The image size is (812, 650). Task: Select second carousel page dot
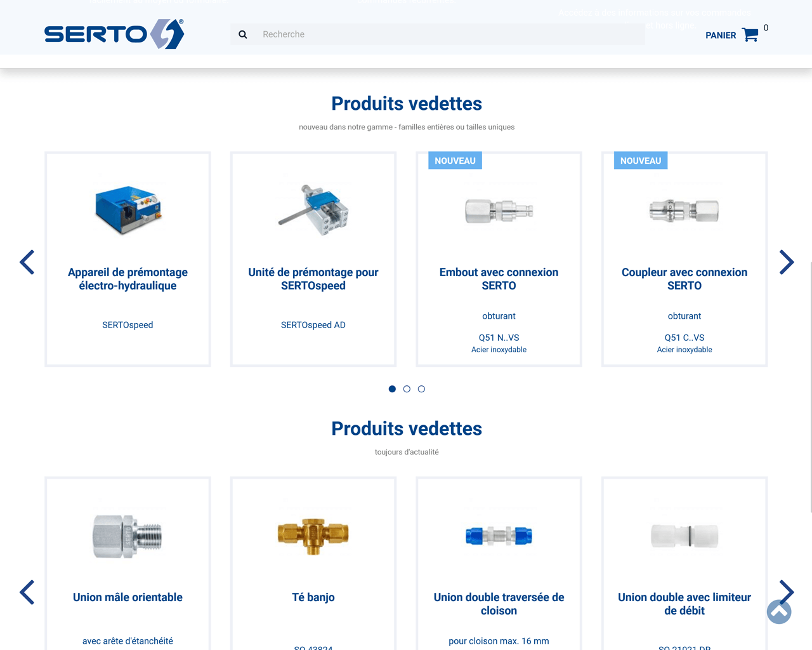coord(407,389)
